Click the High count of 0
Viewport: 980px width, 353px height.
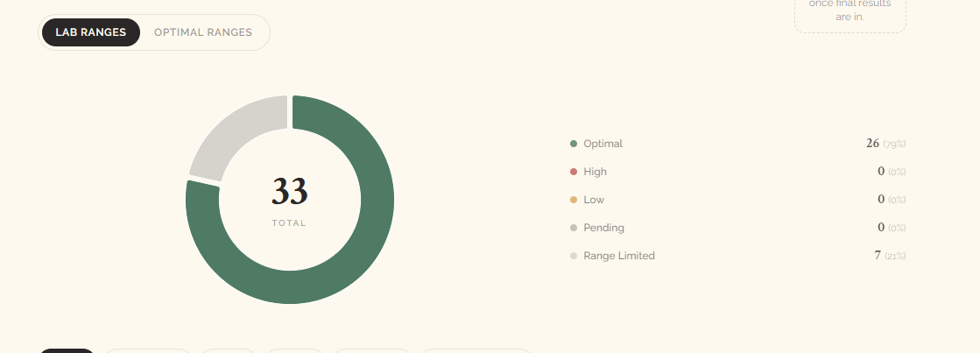click(881, 171)
